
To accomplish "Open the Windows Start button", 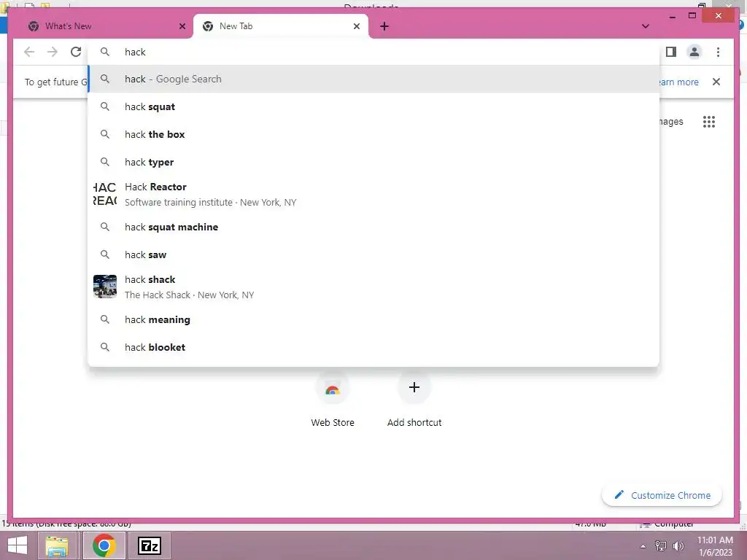I will click(x=18, y=545).
